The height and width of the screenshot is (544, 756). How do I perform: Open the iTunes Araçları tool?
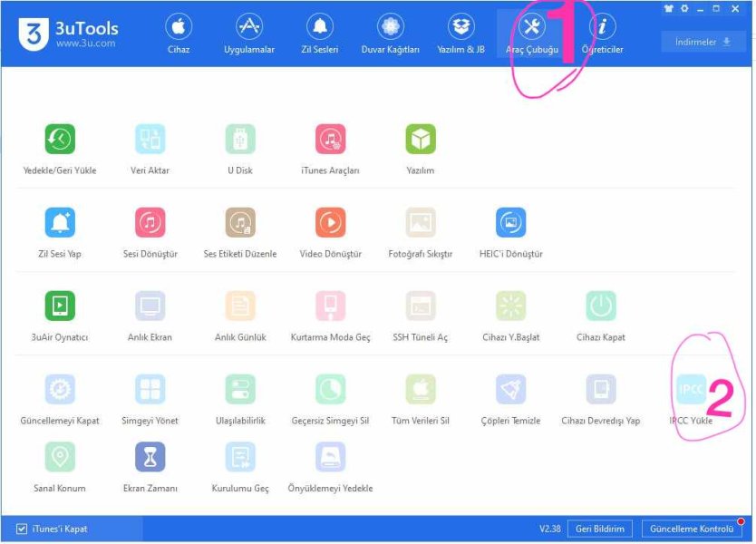click(330, 139)
